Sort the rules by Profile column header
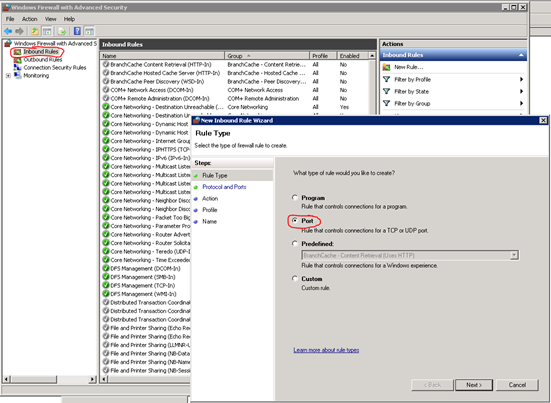This screenshot has width=551, height=403. point(323,56)
